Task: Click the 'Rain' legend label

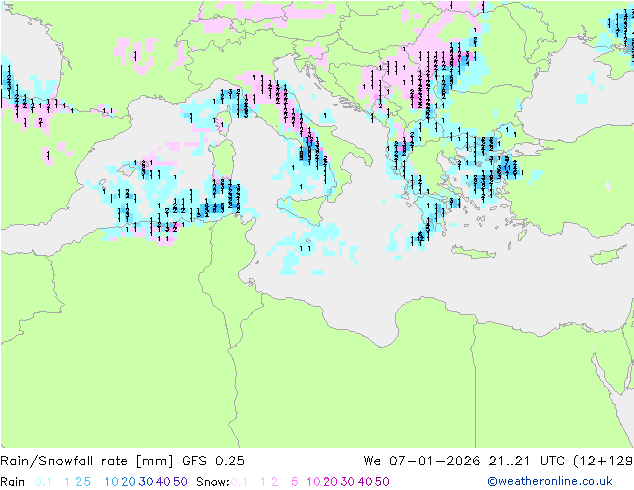Action: tap(13, 482)
